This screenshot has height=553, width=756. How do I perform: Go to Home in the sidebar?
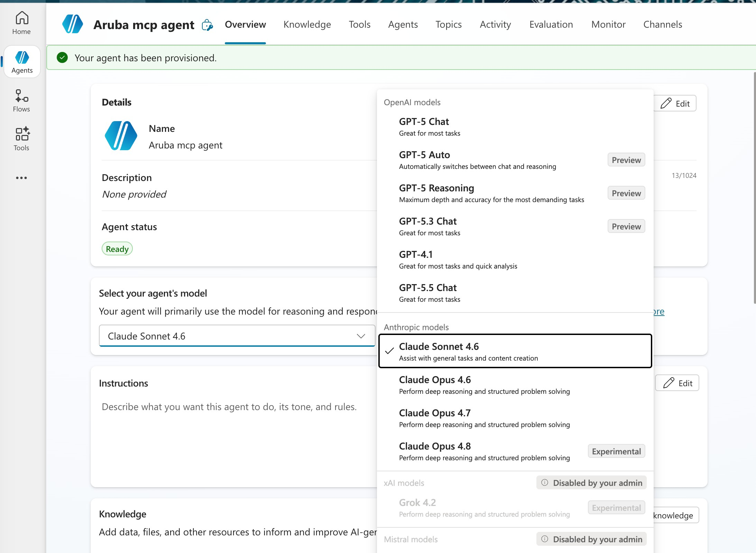click(x=21, y=23)
